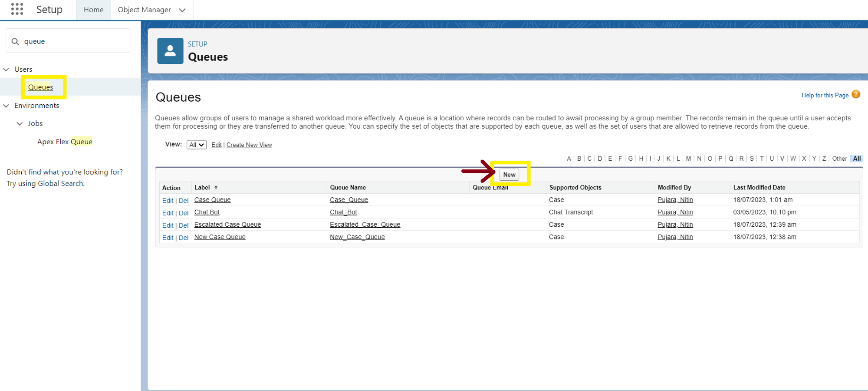Viewport: 868px width, 391px height.
Task: Open the View dropdown set to All
Action: (x=197, y=145)
